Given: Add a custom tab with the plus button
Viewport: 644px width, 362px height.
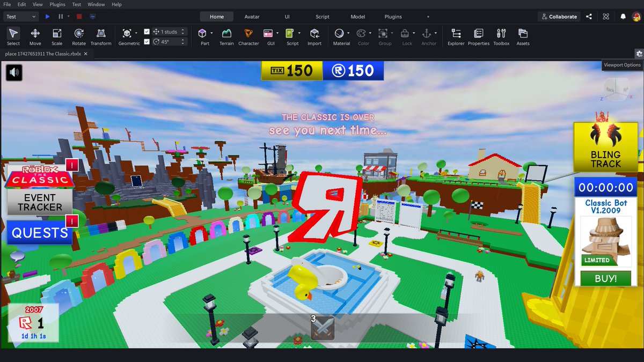Looking at the screenshot, I should (428, 17).
